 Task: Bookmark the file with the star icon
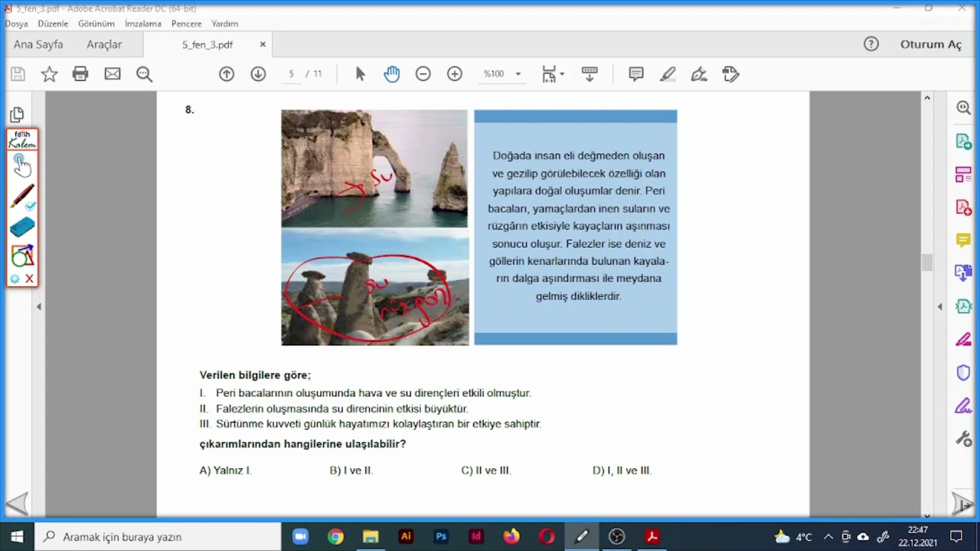click(x=49, y=74)
